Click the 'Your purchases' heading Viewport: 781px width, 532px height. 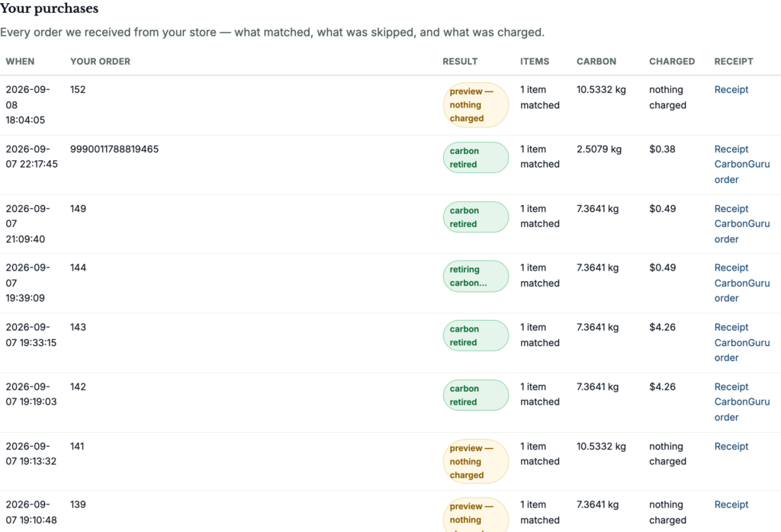50,8
